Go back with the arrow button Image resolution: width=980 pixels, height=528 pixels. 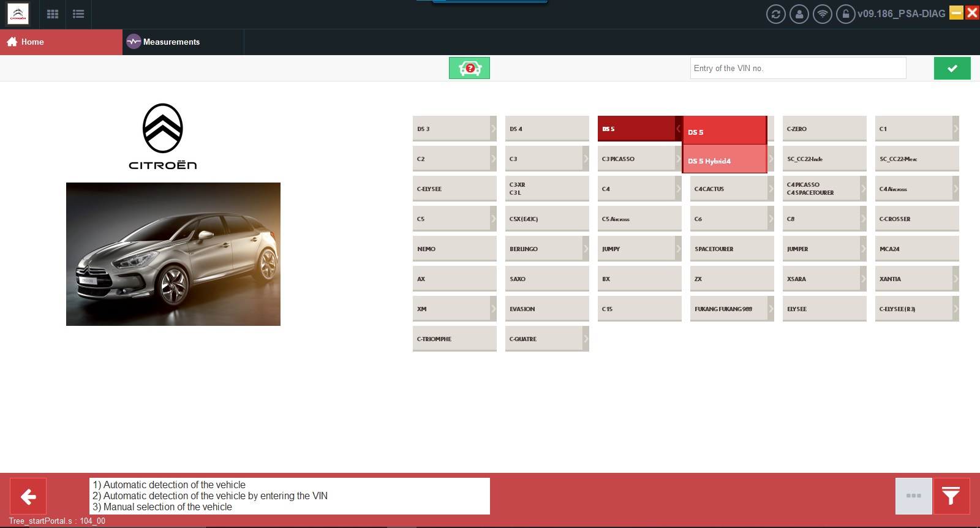[x=28, y=496]
